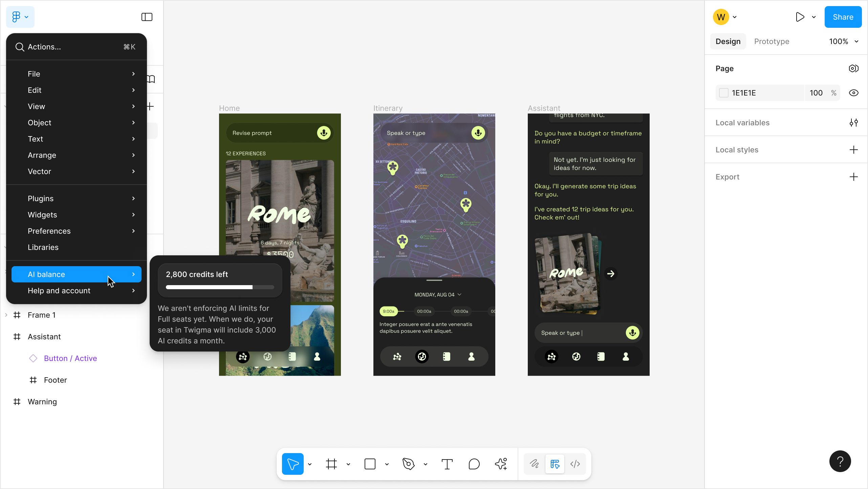Open the AI Actions sparkle tool
Image resolution: width=868 pixels, height=489 pixels.
(x=501, y=464)
